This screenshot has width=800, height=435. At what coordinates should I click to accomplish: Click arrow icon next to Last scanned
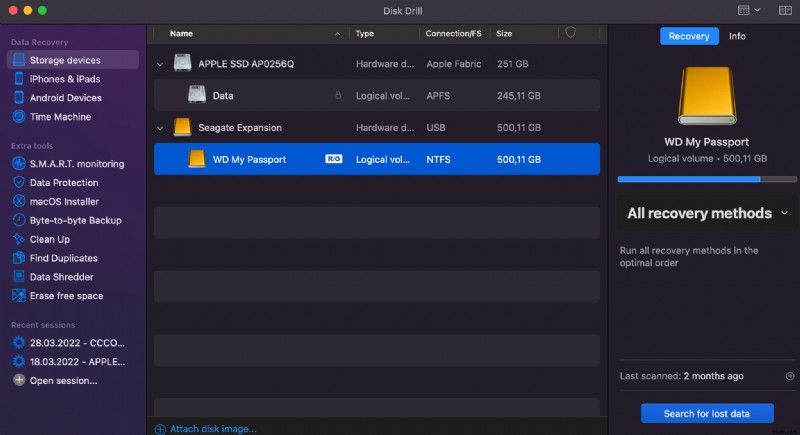790,376
